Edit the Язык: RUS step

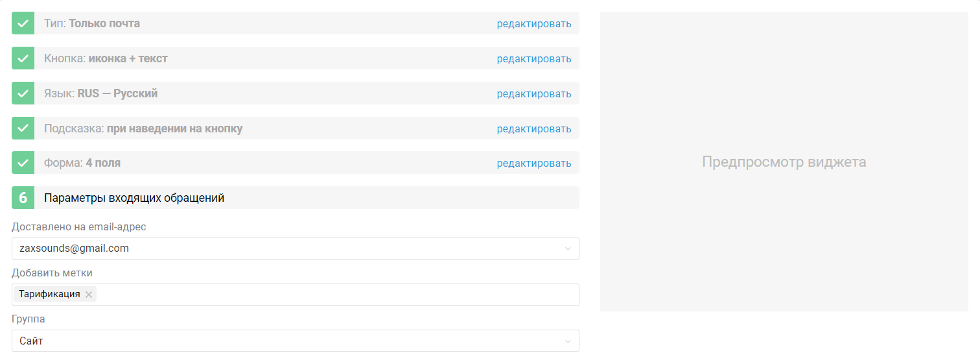pos(533,94)
